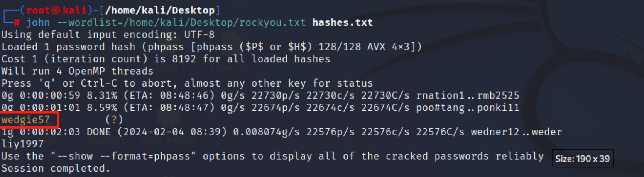644x177 pixels.
Task: Click the rnation1..rmb2525 candidate range
Action: (x=468, y=95)
